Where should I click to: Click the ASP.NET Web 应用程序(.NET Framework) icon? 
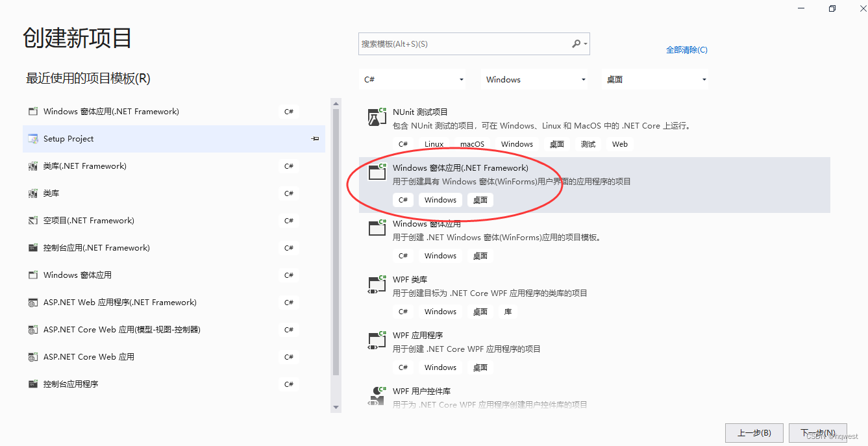pos(33,303)
